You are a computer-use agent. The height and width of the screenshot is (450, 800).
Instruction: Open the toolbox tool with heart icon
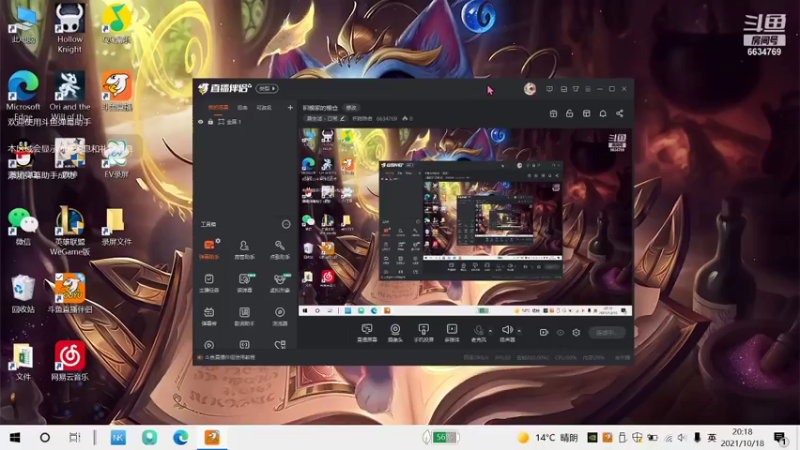click(280, 345)
